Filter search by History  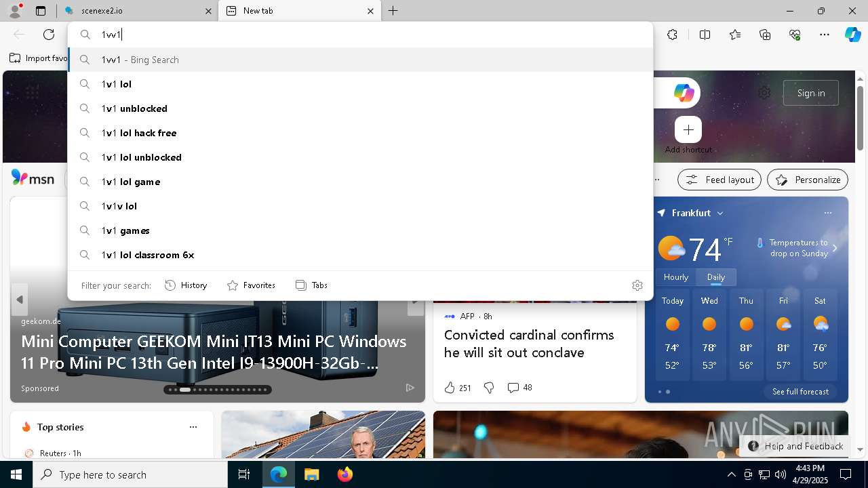(186, 285)
